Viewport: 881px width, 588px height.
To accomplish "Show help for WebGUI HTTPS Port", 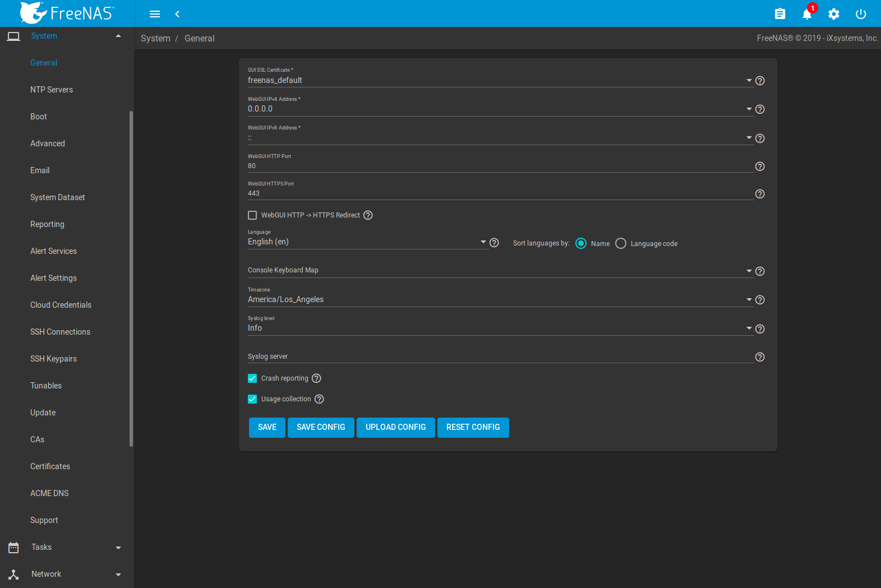I will tap(760, 194).
